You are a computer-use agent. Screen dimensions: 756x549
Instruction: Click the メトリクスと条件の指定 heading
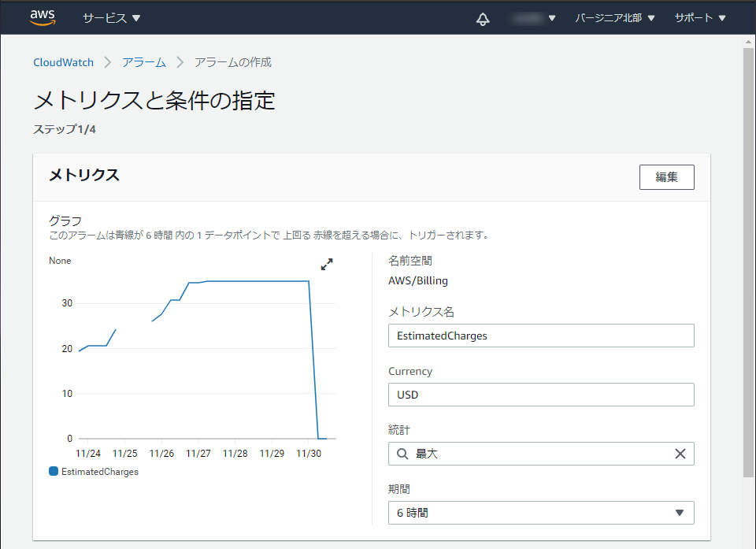click(x=154, y=100)
